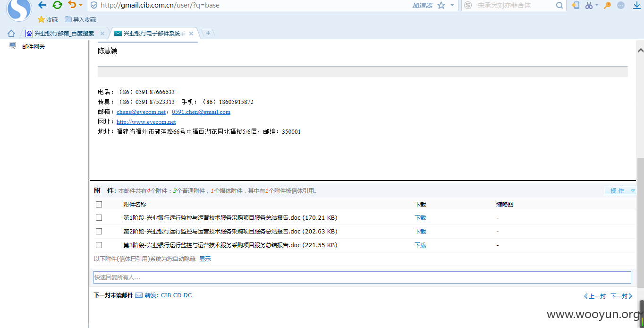Click the 缩略图 column header

[x=505, y=205]
